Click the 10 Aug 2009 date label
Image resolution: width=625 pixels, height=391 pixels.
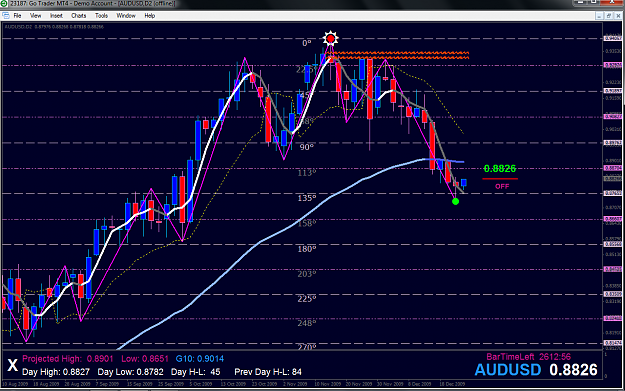point(15,384)
